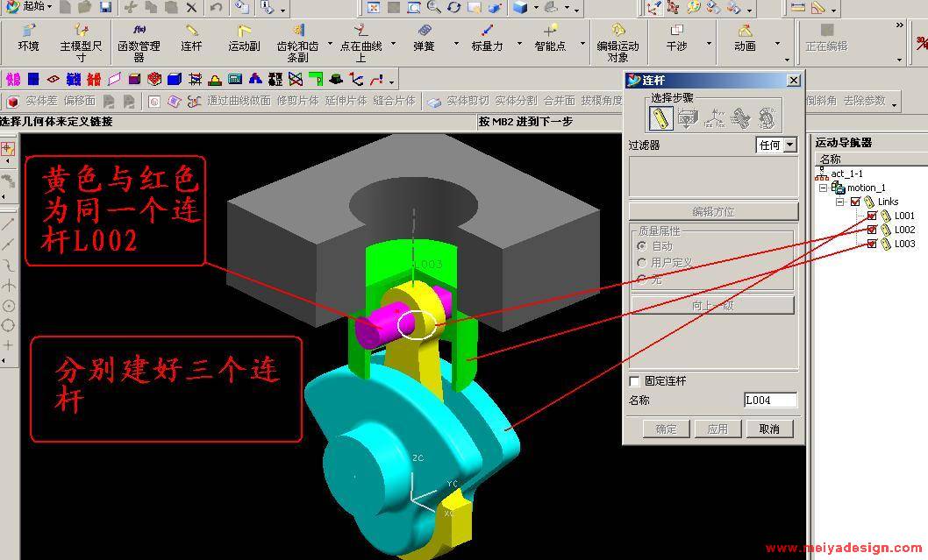Viewport: 928px width, 560px height.
Task: Select the 无 (None) mass radio button
Action: point(641,279)
